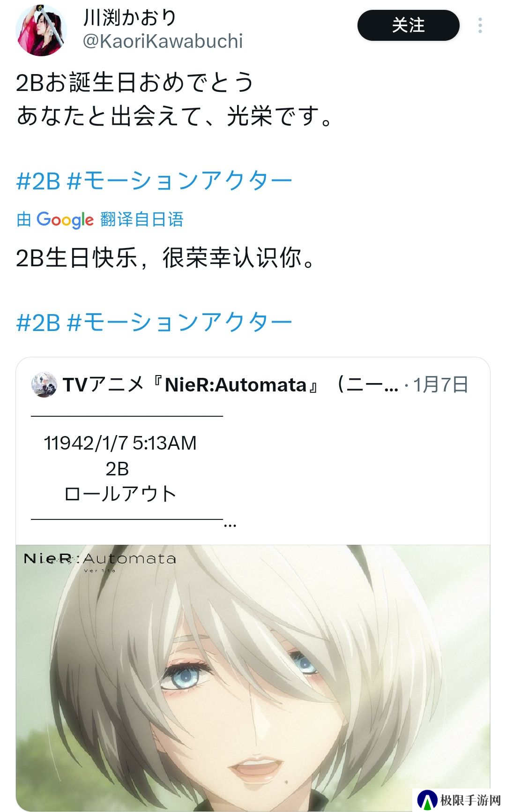Open the quoted NieR:Automata account avatar

(44, 385)
